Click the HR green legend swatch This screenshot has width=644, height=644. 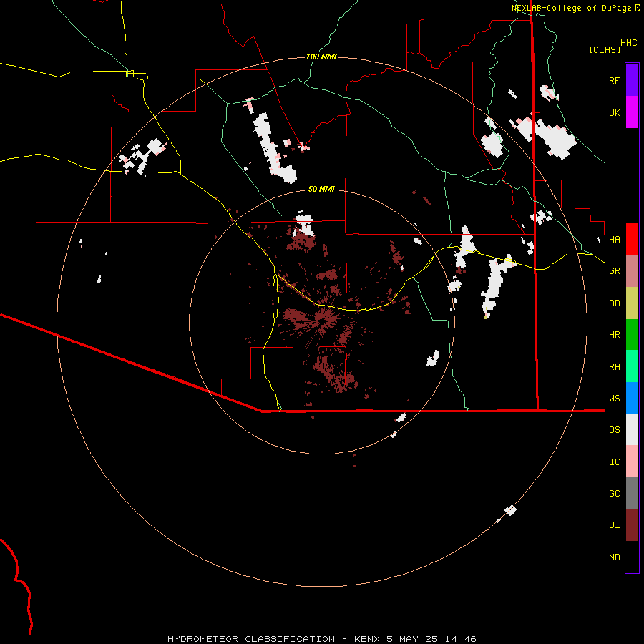coord(632,335)
